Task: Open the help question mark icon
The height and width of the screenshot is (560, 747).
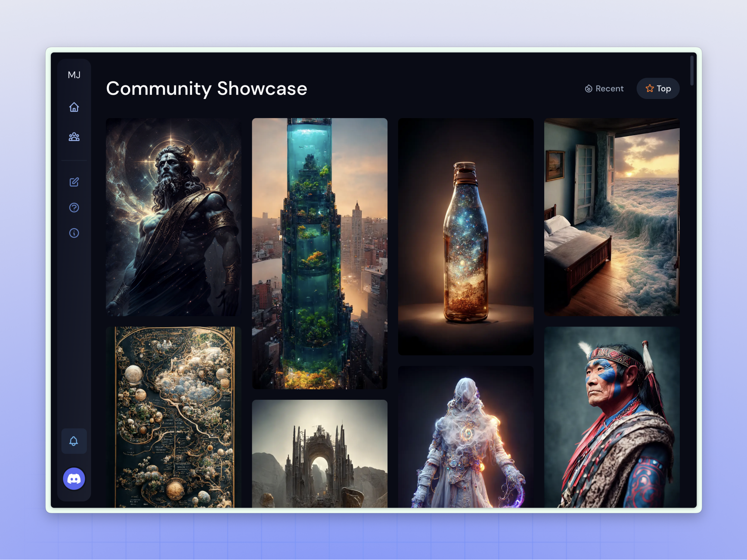Action: coord(74,208)
